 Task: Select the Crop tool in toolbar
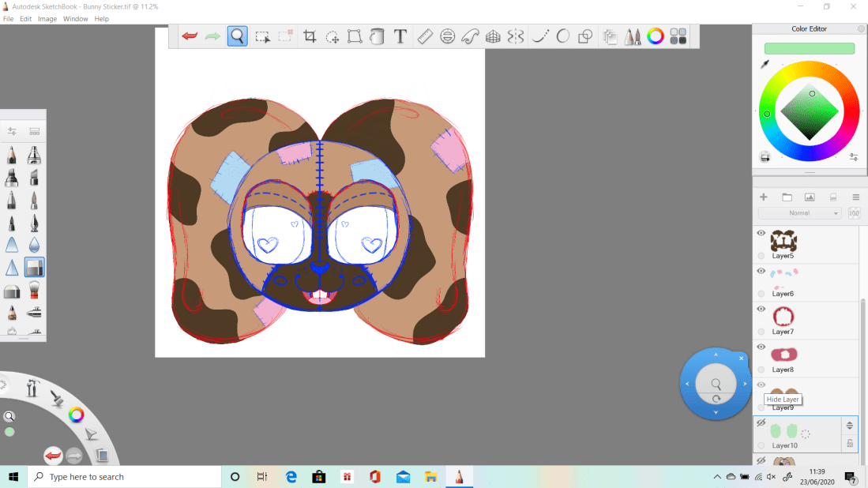coord(310,36)
